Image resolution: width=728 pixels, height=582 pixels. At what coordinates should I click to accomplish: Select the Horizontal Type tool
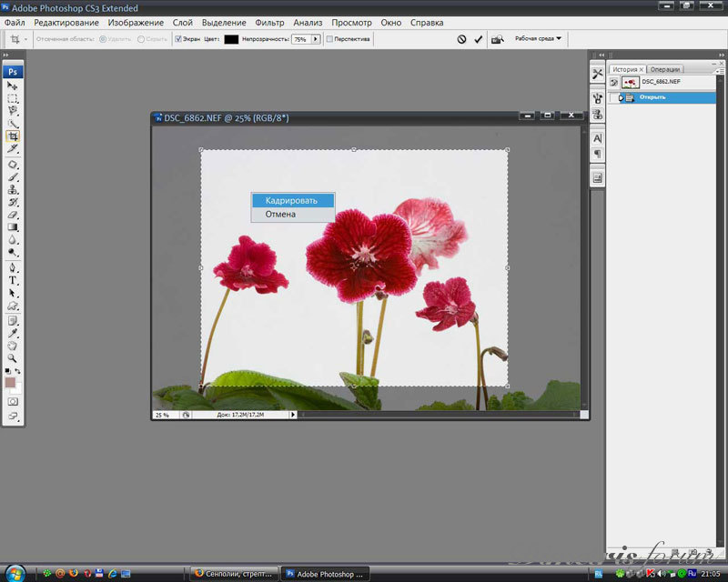13,280
